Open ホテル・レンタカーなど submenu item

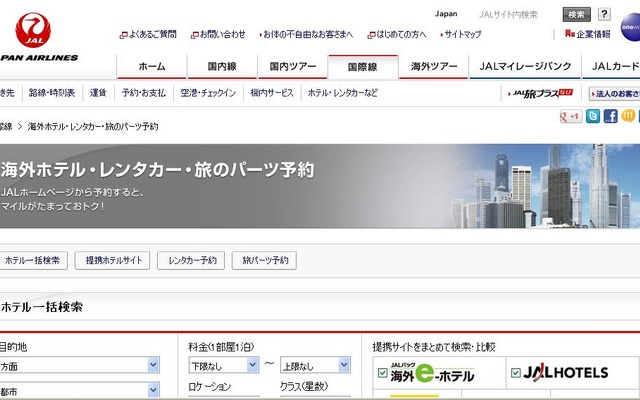(342, 93)
